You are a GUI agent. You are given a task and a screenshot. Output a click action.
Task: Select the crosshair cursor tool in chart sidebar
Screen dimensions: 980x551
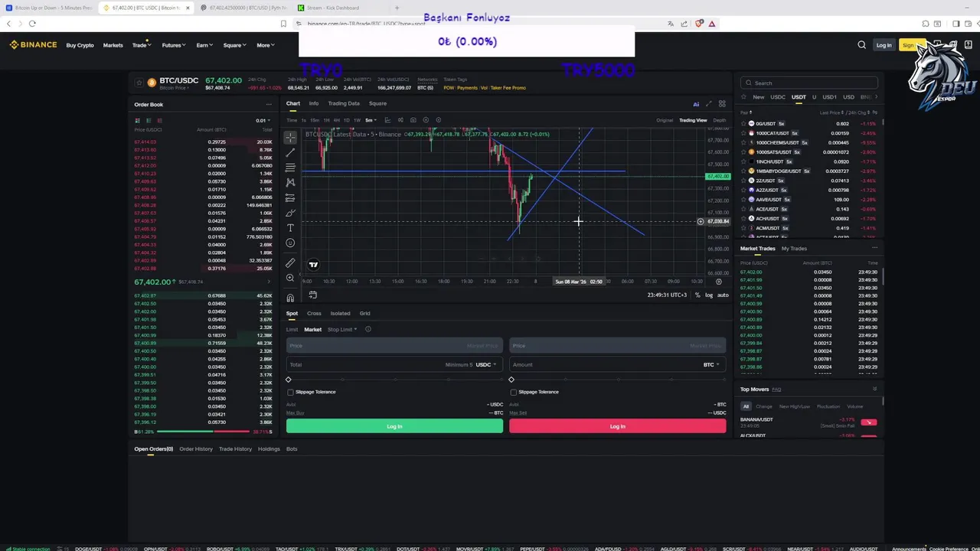290,138
